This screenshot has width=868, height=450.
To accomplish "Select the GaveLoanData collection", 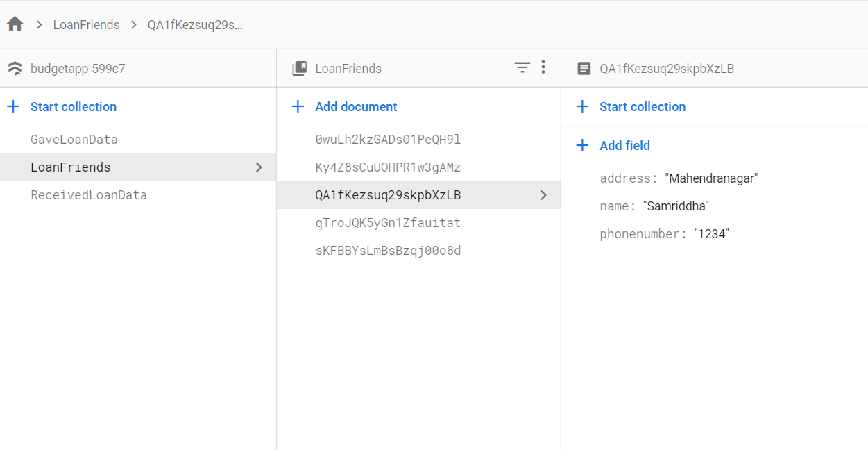I will pyautogui.click(x=74, y=140).
